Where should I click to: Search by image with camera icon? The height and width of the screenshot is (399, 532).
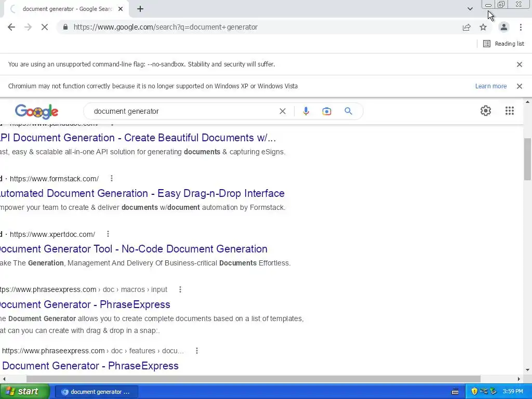[x=326, y=111]
